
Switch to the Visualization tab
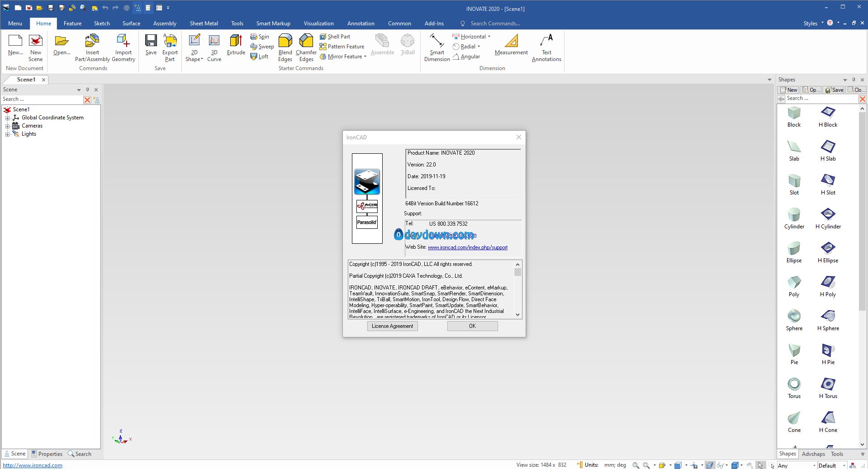click(318, 24)
